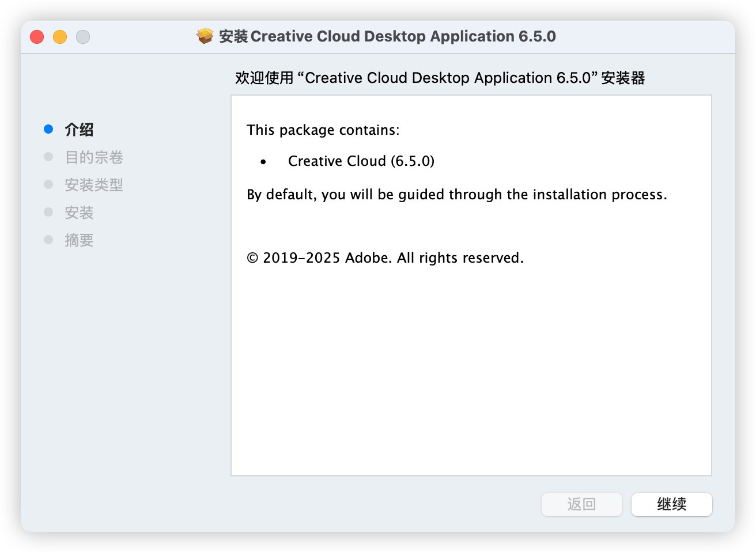Click the 欢迎使用 welcome heading

click(440, 78)
